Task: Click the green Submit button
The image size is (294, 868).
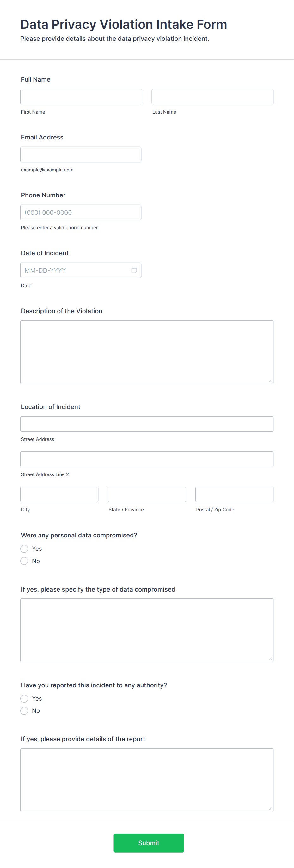Action: (x=149, y=843)
